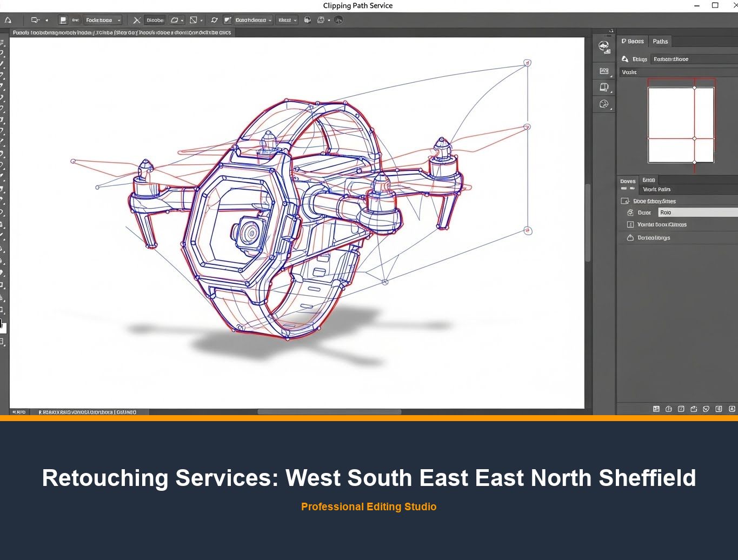Open the Focte dropdown in options bar
Screen dimensions: 738x560
103,20
